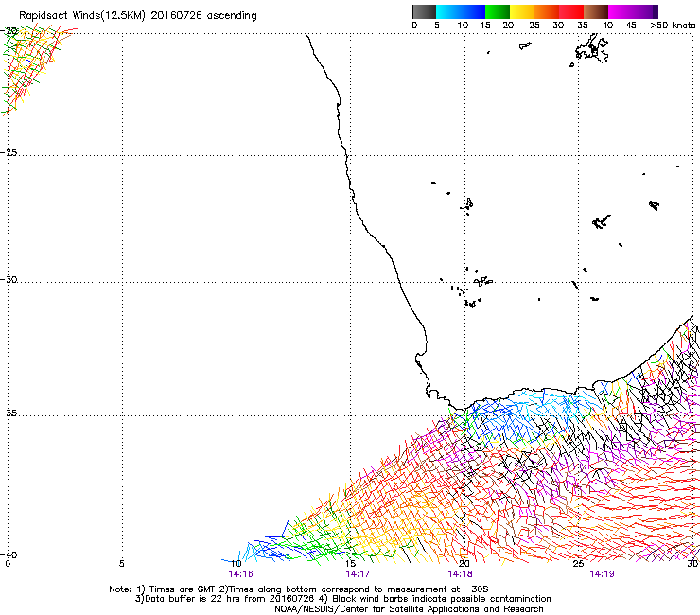Click note 'Times are GMT' line
Viewport: 700px width, 615px height.
(299, 589)
